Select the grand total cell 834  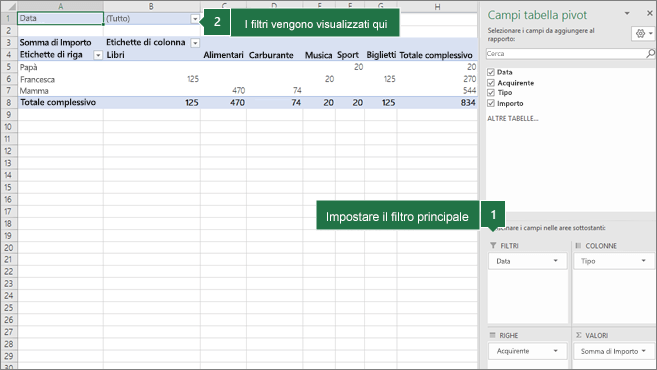(437, 103)
